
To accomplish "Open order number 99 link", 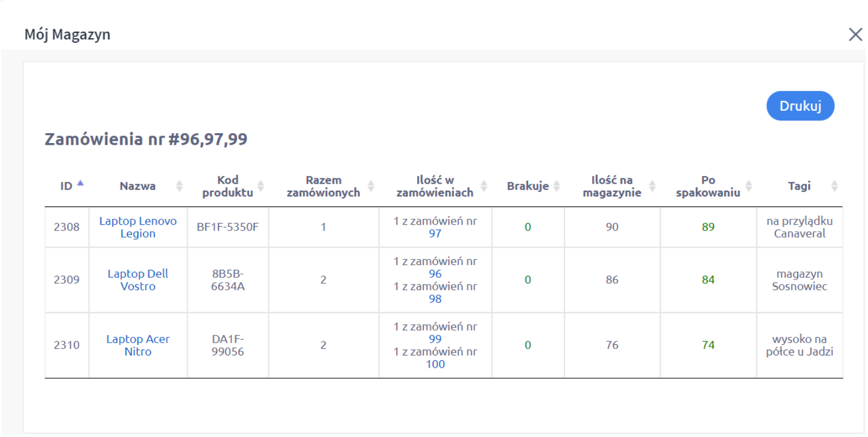I will coord(435,339).
